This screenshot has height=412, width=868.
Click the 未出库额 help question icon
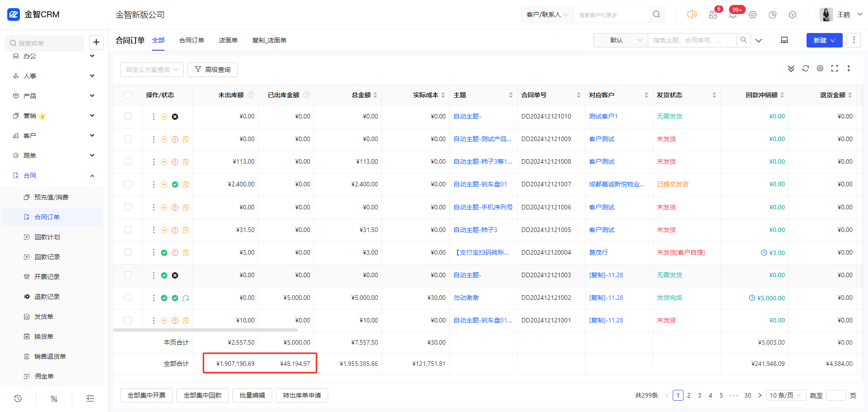[251, 95]
